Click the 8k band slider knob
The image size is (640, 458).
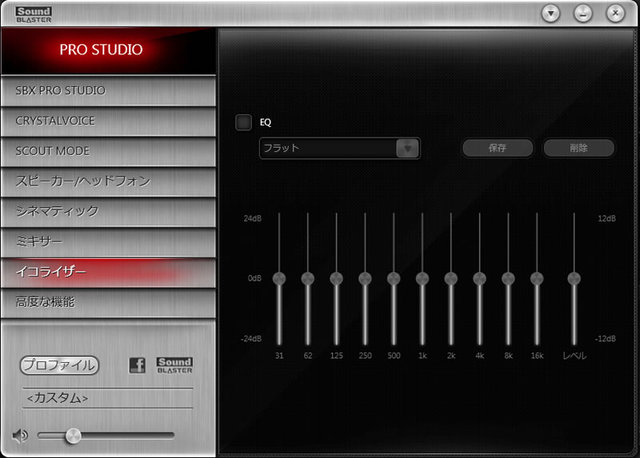pos(508,278)
